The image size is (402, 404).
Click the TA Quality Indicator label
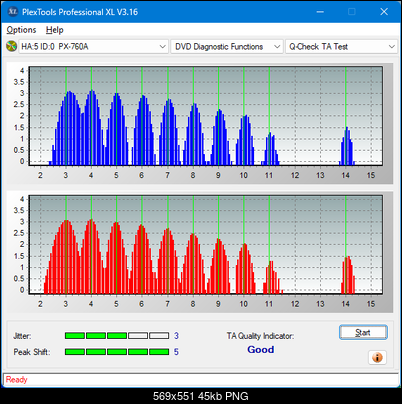pyautogui.click(x=260, y=336)
